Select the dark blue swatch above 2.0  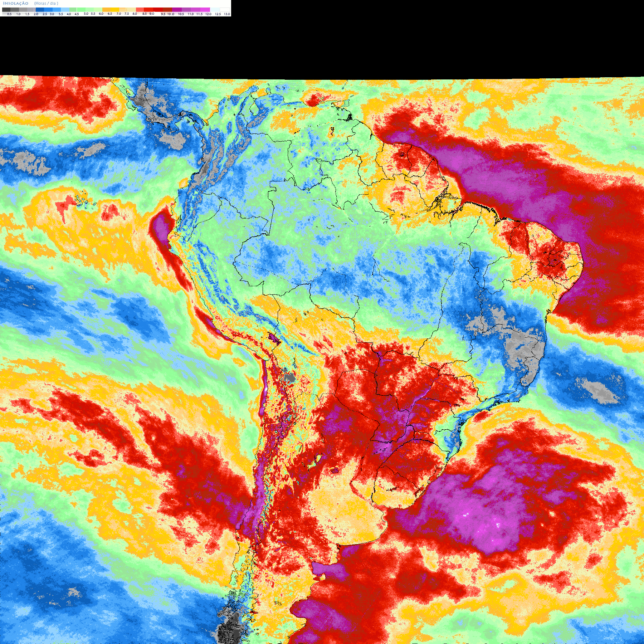pyautogui.click(x=40, y=10)
